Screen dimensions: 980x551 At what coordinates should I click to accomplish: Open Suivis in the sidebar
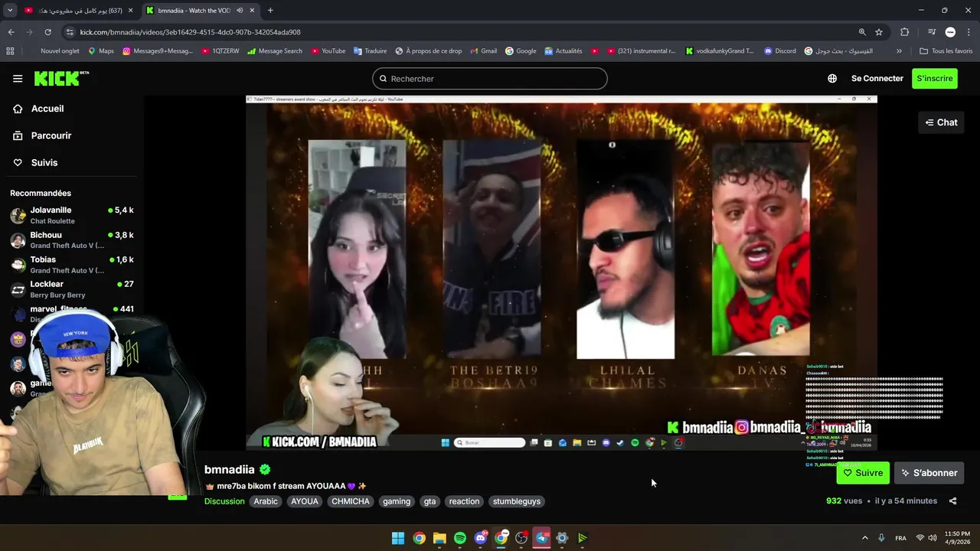click(x=44, y=162)
